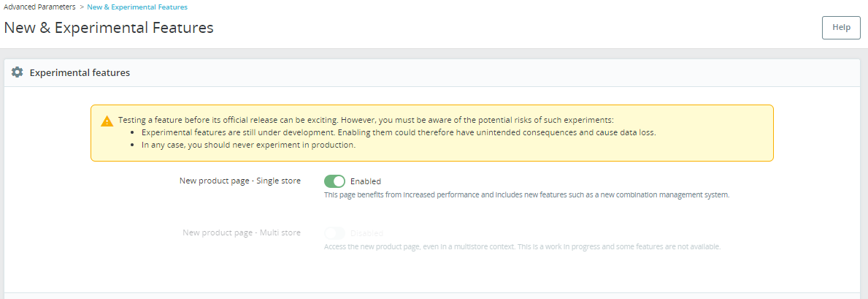This screenshot has height=299, width=868.
Task: Go to Advanced Parameters breadcrumb
Action: 39,7
